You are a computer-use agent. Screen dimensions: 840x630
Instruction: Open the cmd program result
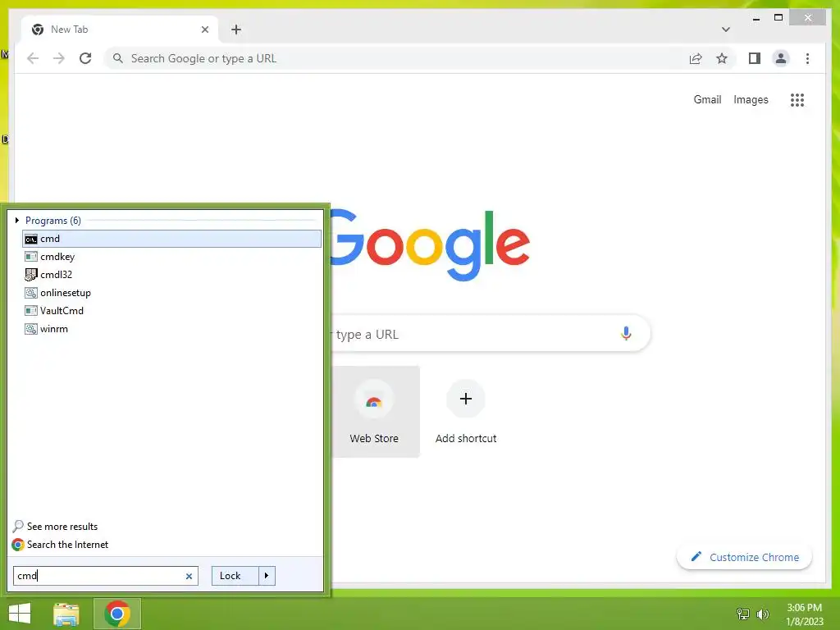pos(171,239)
